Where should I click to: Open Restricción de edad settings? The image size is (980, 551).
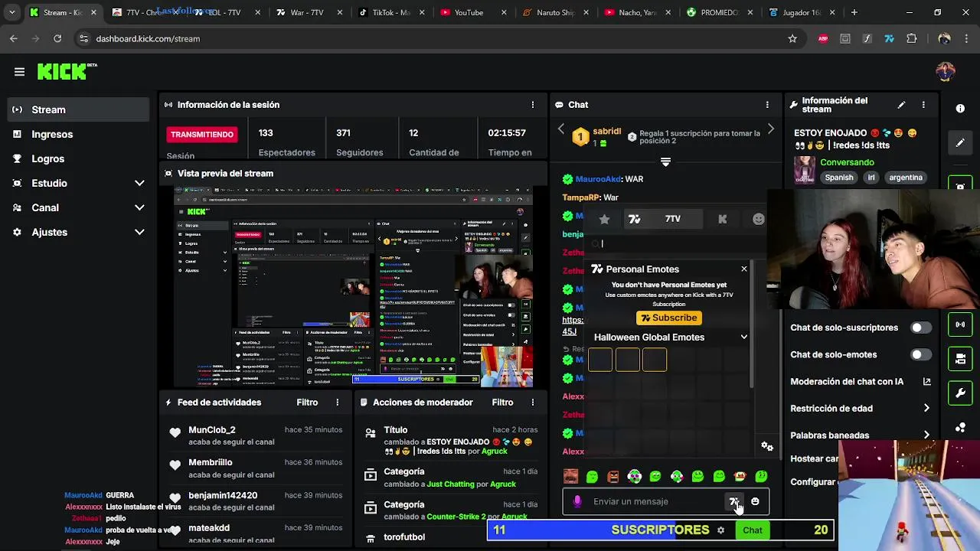[x=861, y=409]
